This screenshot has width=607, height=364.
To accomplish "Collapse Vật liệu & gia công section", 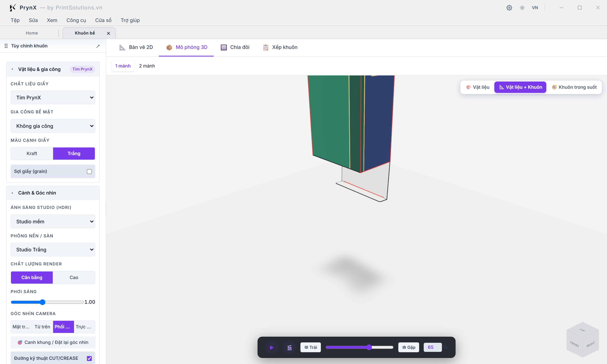I will (53, 69).
